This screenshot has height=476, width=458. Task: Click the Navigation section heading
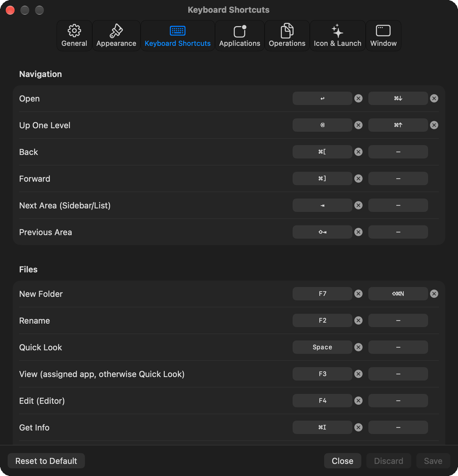[x=40, y=74]
